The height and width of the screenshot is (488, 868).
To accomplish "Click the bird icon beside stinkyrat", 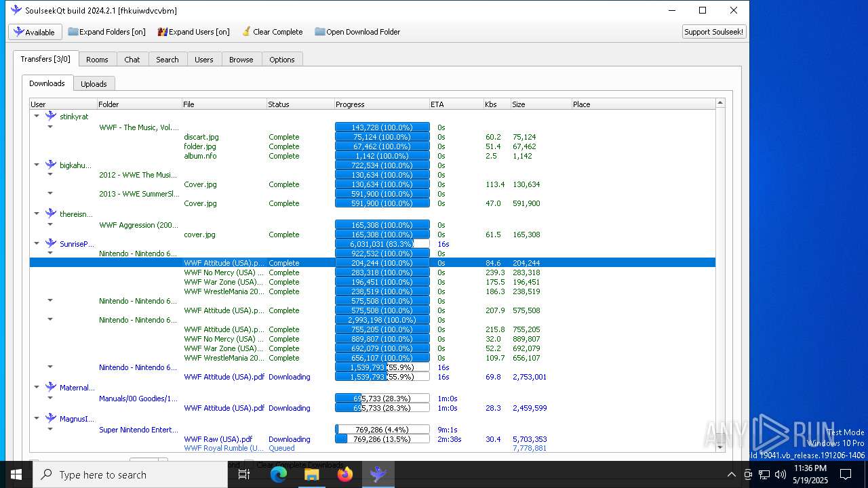I will tap(51, 116).
